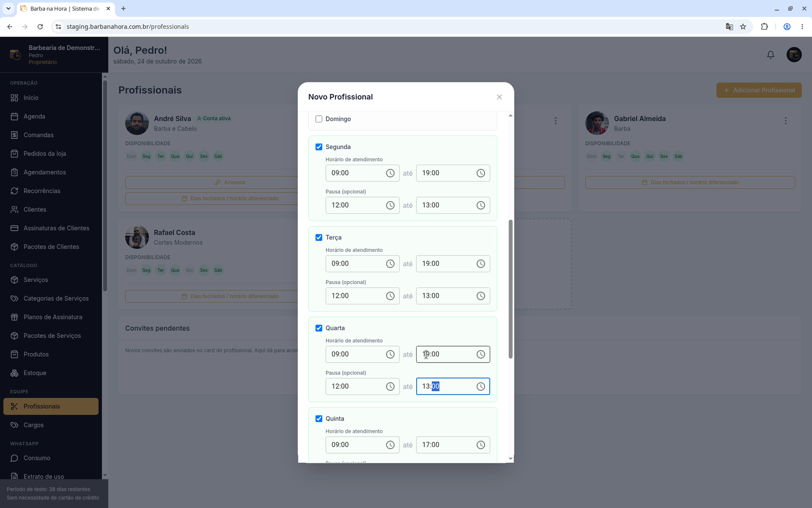The image size is (812, 508).
Task: Uncheck the Segunda checkbox
Action: click(319, 147)
